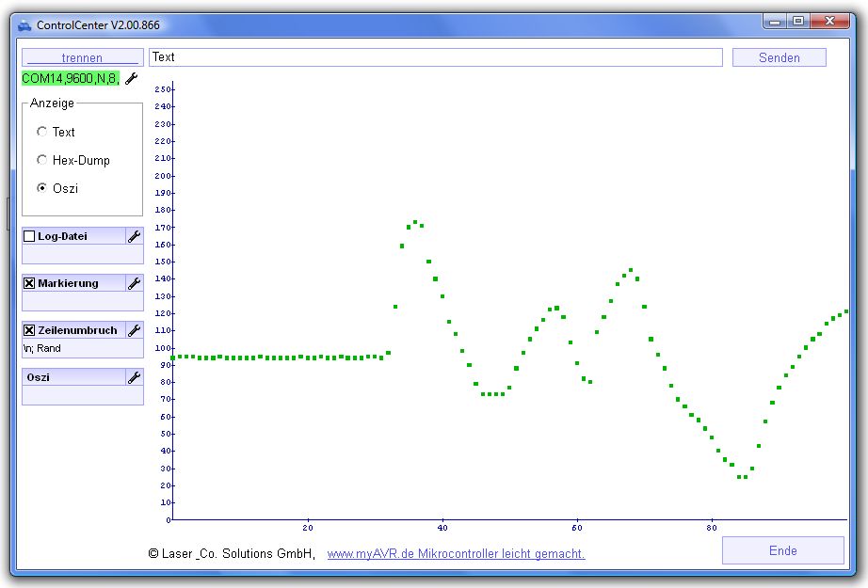Select the Oszi radio option
Viewport: 868px width, 588px height.
coord(41,188)
